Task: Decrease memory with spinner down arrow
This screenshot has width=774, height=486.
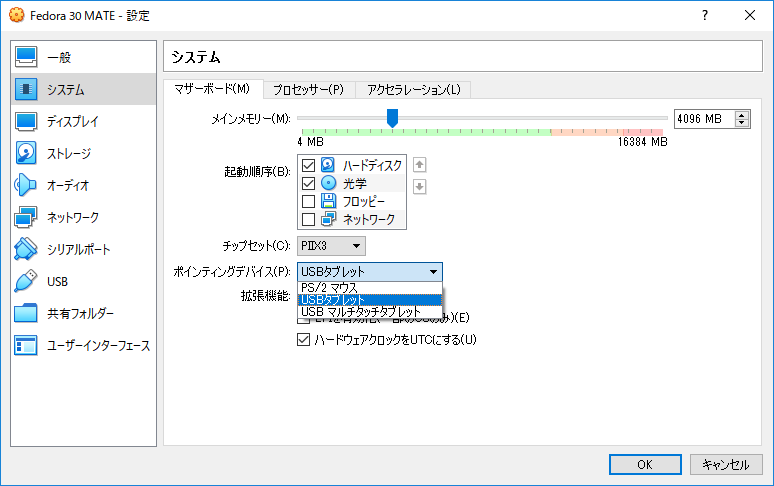Action: (x=741, y=123)
